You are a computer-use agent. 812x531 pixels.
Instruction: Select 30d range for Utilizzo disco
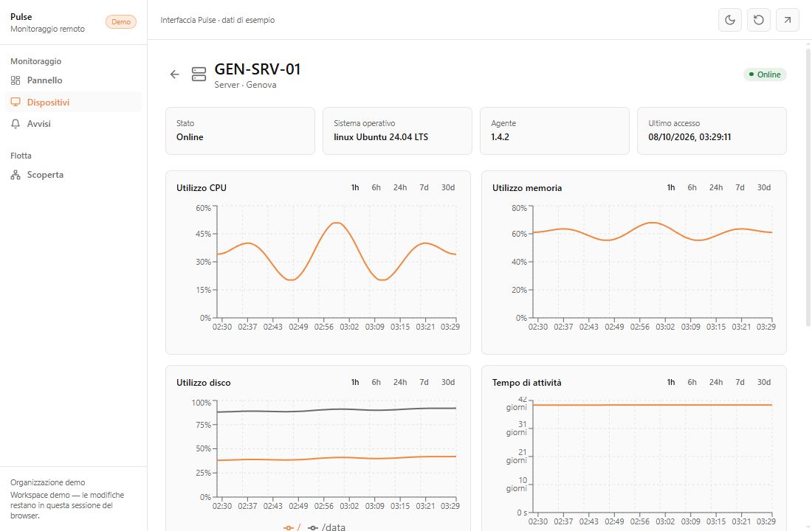coord(448,382)
